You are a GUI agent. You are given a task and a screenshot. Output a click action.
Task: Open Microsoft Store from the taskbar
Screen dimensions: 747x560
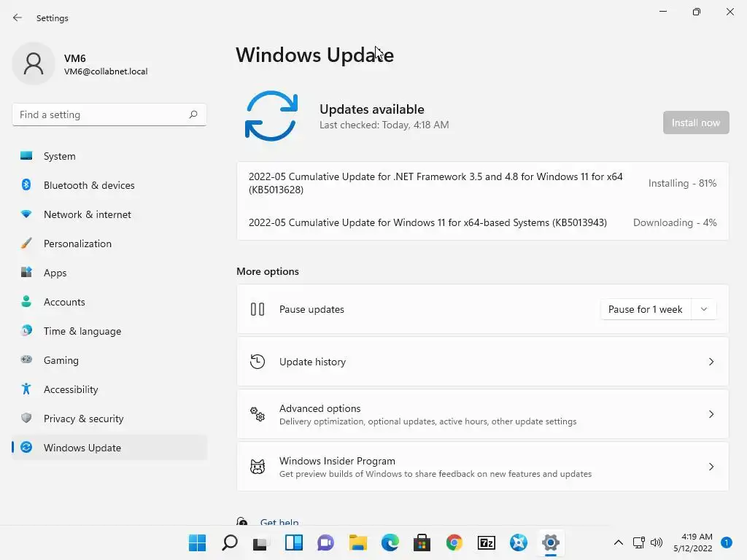[x=422, y=542]
